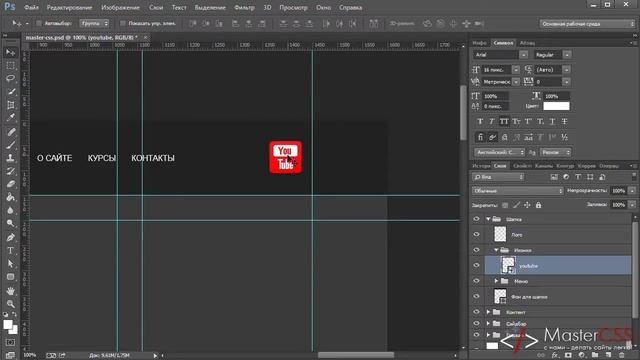Image resolution: width=640 pixels, height=360 pixels.
Task: Click the foreground color swatch
Action: click(x=8, y=325)
